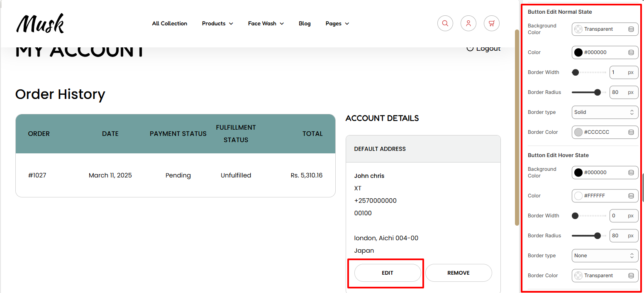The image size is (644, 293).
Task: Click Normal State Border Radius value field
Action: [624, 92]
